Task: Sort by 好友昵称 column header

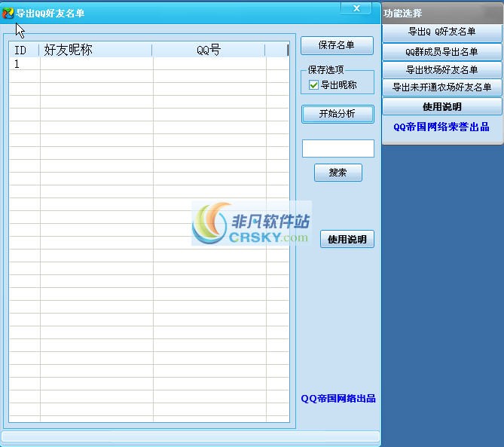Action: coord(96,50)
